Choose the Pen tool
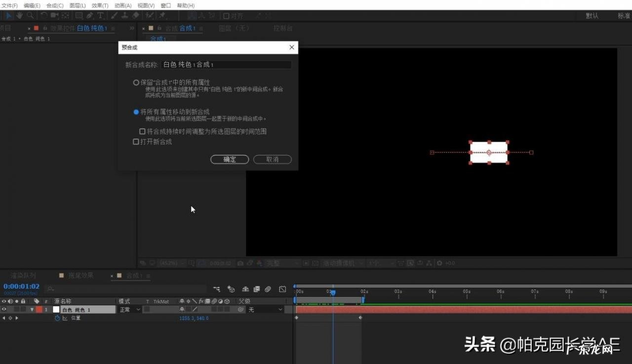 (89, 15)
